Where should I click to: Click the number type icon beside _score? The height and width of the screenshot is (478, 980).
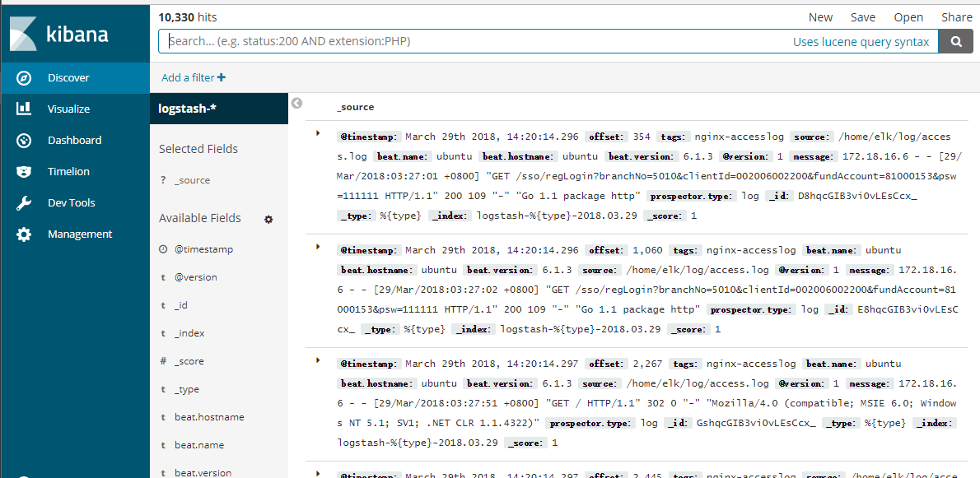click(163, 361)
